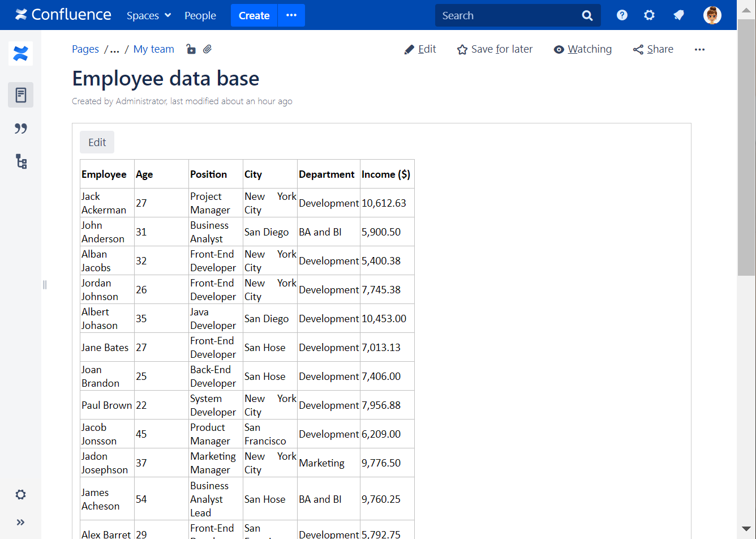Image resolution: width=756 pixels, height=539 pixels.
Task: Go to My team breadcrumb link
Action: click(153, 49)
